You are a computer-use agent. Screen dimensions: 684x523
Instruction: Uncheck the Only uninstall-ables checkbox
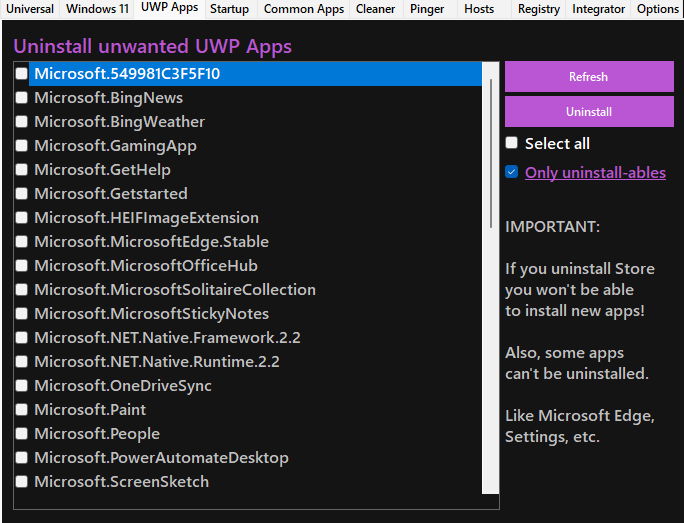pyautogui.click(x=512, y=172)
